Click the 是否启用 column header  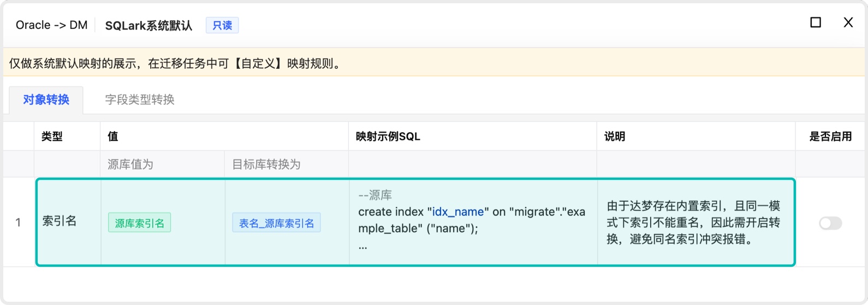[x=830, y=137]
